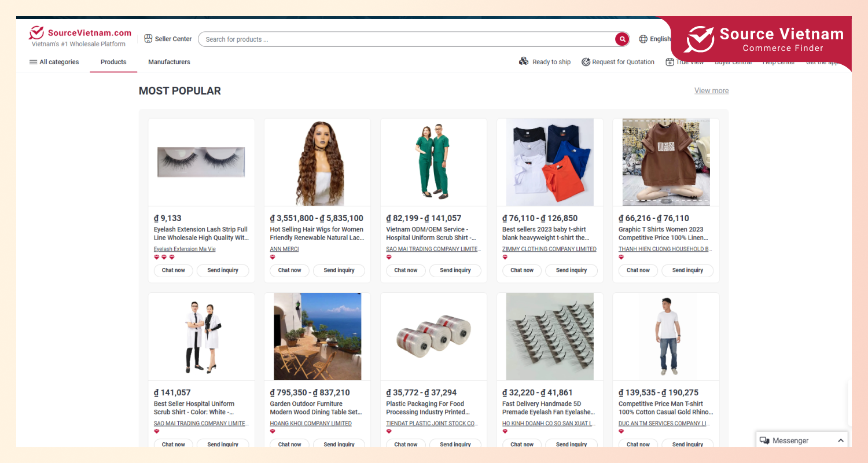Open the garden outdoor furniture image

pos(317,336)
